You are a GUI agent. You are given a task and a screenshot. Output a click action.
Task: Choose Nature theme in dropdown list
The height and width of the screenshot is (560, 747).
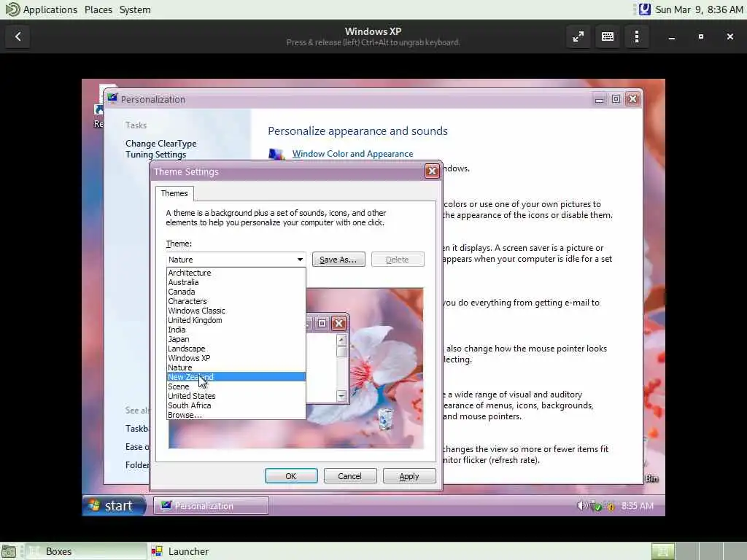(236, 367)
